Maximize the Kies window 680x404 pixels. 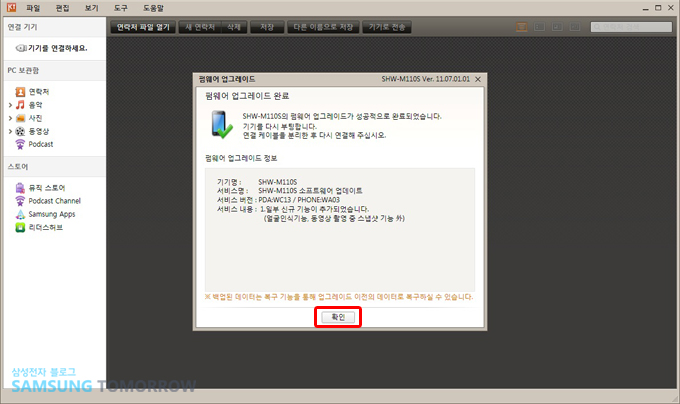[x=658, y=8]
